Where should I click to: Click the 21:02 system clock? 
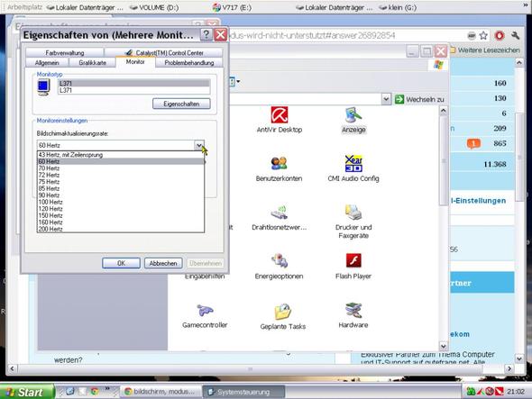[x=516, y=392]
